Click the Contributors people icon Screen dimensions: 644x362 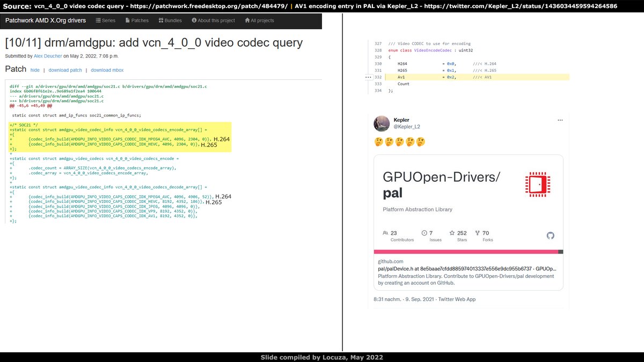(x=385, y=233)
